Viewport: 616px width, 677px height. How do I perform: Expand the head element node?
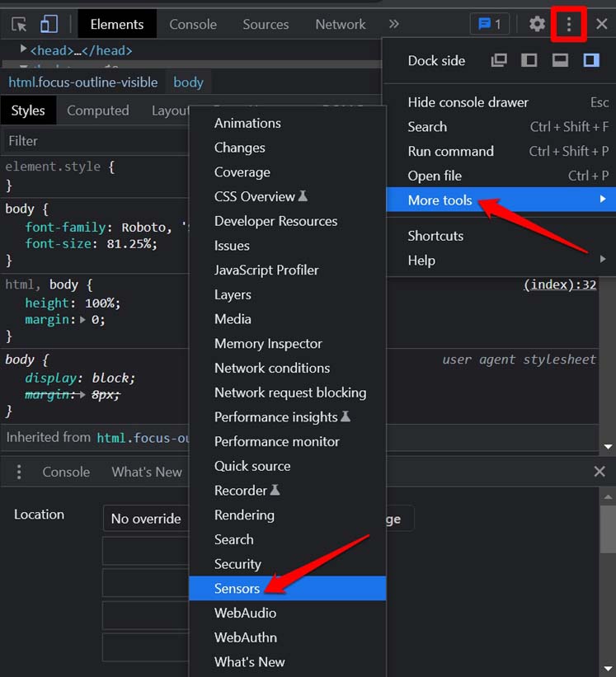click(x=23, y=49)
